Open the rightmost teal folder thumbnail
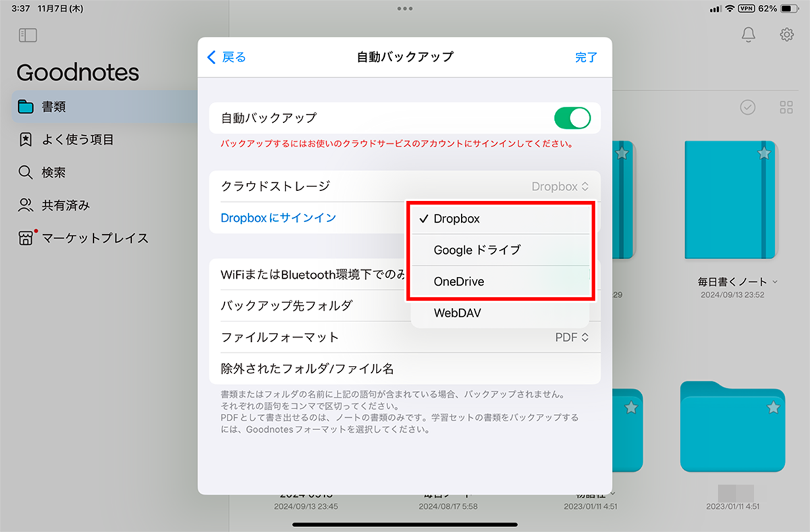The image size is (810, 532). click(x=732, y=427)
